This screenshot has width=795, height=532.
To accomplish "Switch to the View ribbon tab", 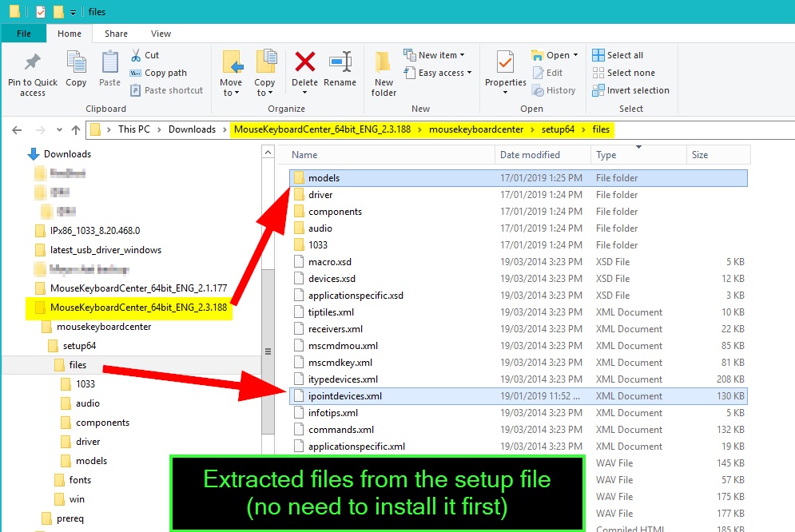I will pos(161,34).
